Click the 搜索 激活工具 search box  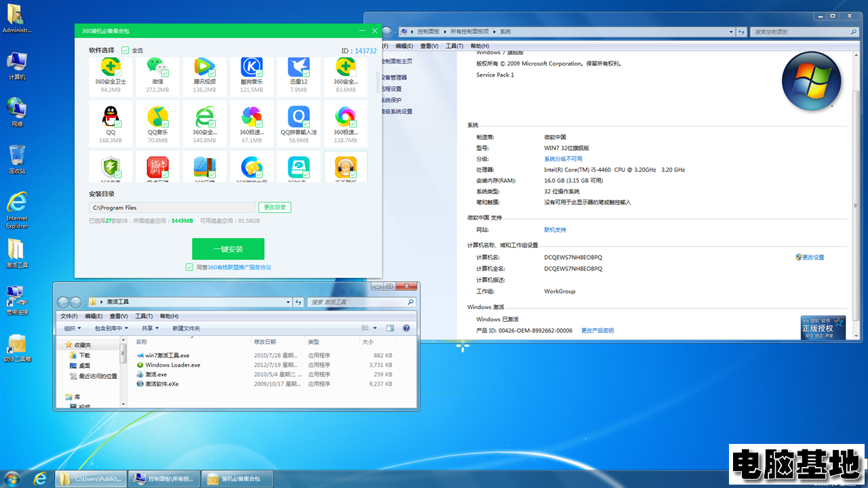pyautogui.click(x=361, y=302)
